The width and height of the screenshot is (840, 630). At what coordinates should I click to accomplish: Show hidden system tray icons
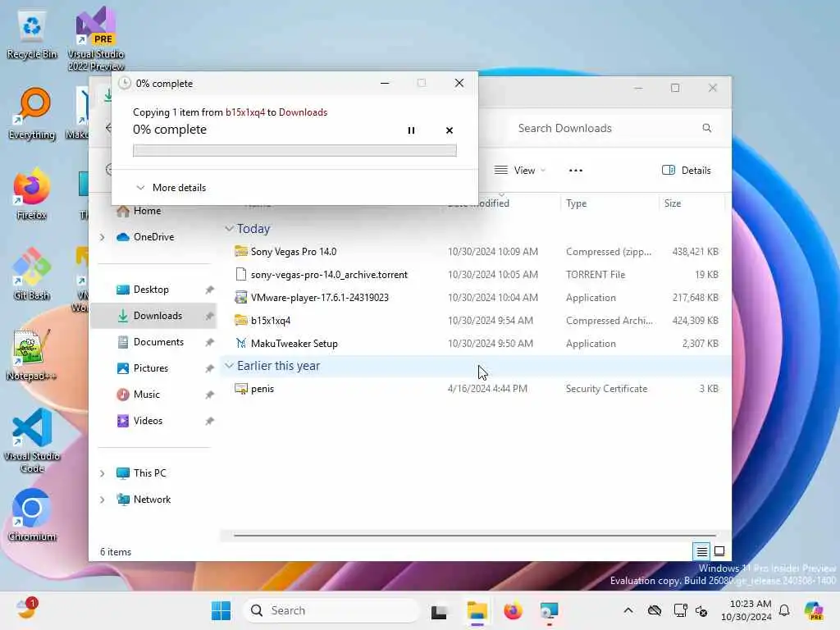pos(628,610)
